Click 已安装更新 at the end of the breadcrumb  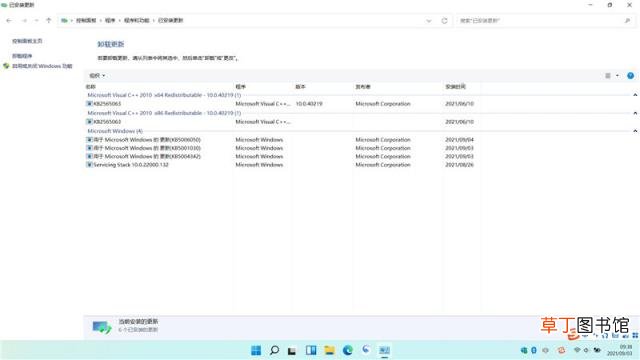(171, 20)
